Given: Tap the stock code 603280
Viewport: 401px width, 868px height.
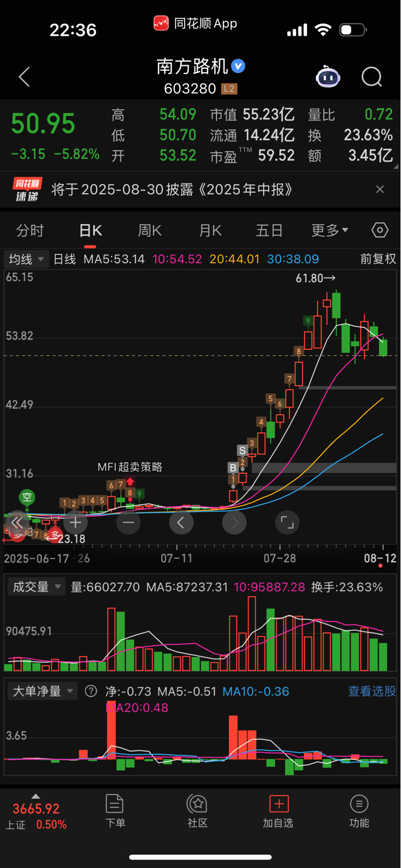Looking at the screenshot, I should (x=190, y=89).
